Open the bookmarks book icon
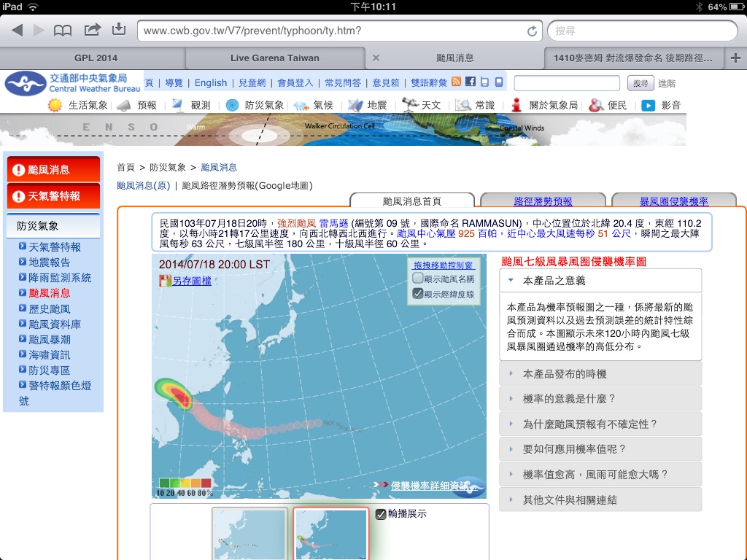 tap(63, 30)
